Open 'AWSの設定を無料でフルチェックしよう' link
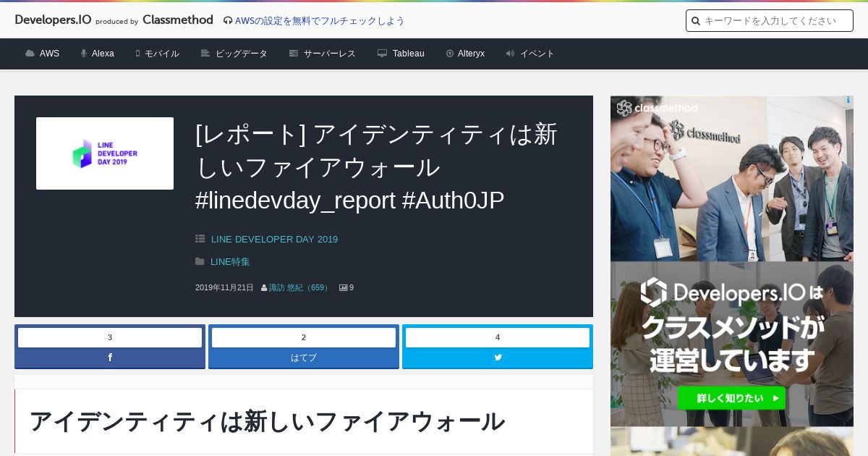The height and width of the screenshot is (456, 868). [320, 21]
